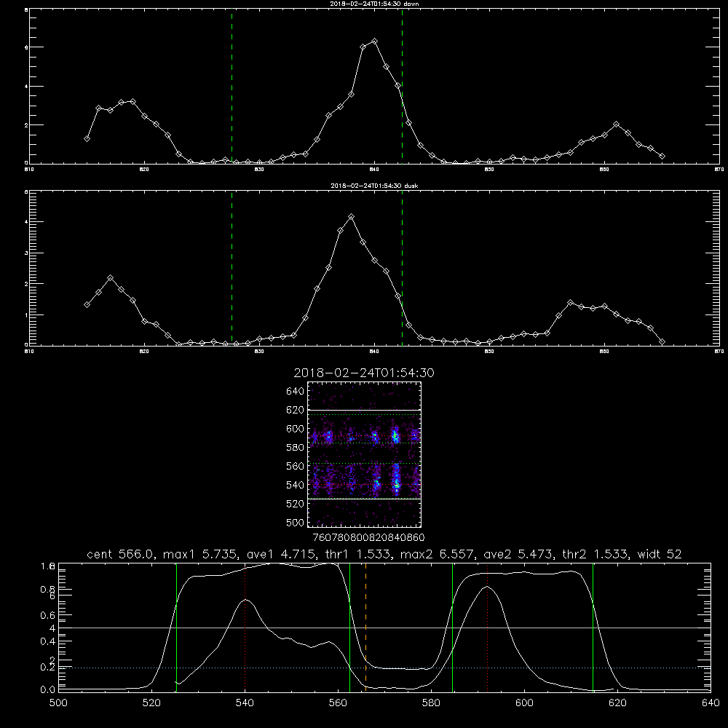Click the 0.6 label on bottom plot y-axis

(48, 615)
